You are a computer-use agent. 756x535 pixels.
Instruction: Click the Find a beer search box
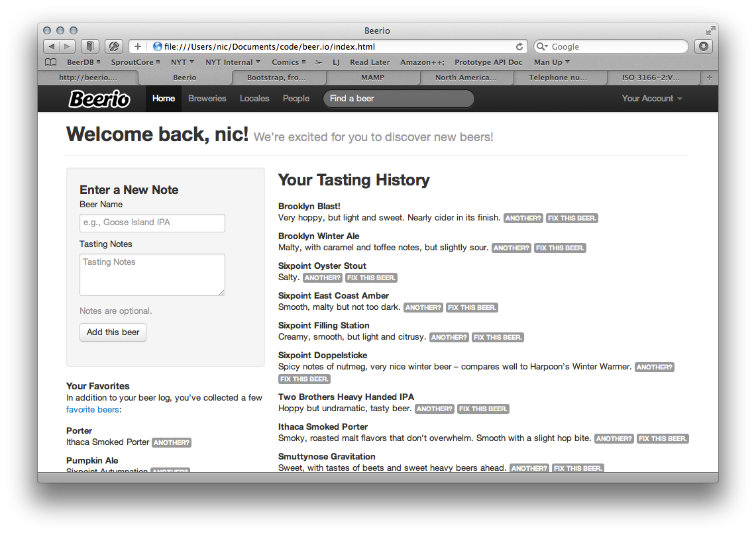[x=400, y=99]
